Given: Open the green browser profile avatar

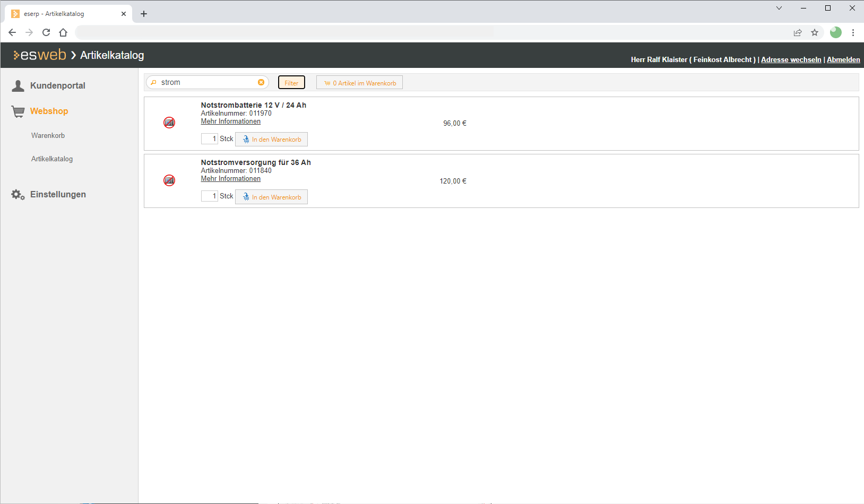Looking at the screenshot, I should [836, 32].
